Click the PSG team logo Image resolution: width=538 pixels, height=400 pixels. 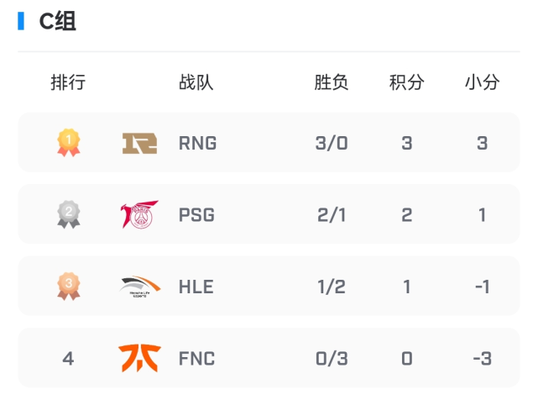pyautogui.click(x=139, y=214)
